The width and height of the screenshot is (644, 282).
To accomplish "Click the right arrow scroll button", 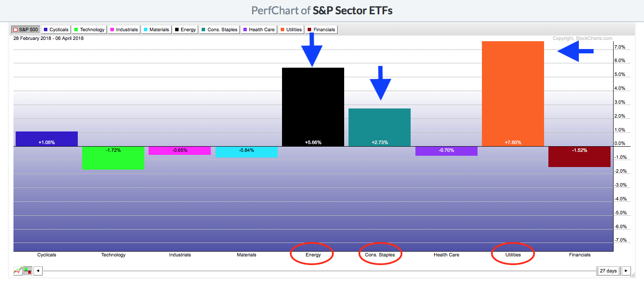I will 626,271.
